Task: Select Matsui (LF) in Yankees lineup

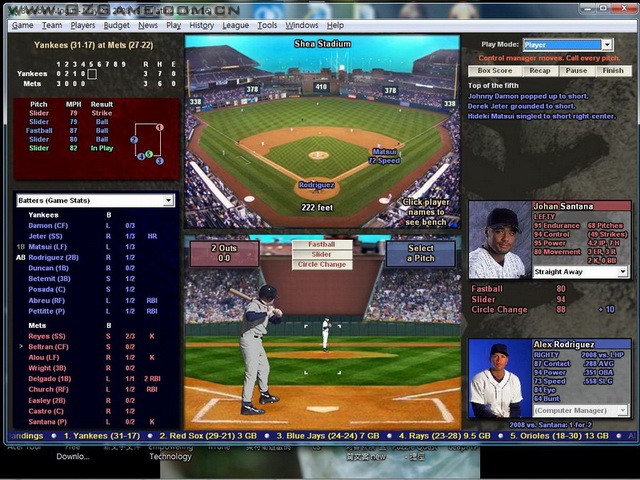Action: (47, 247)
